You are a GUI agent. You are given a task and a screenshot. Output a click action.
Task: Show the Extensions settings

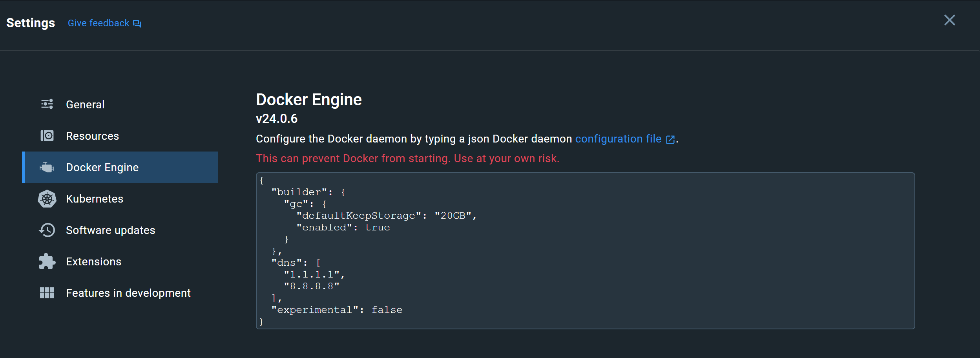pyautogui.click(x=120, y=261)
